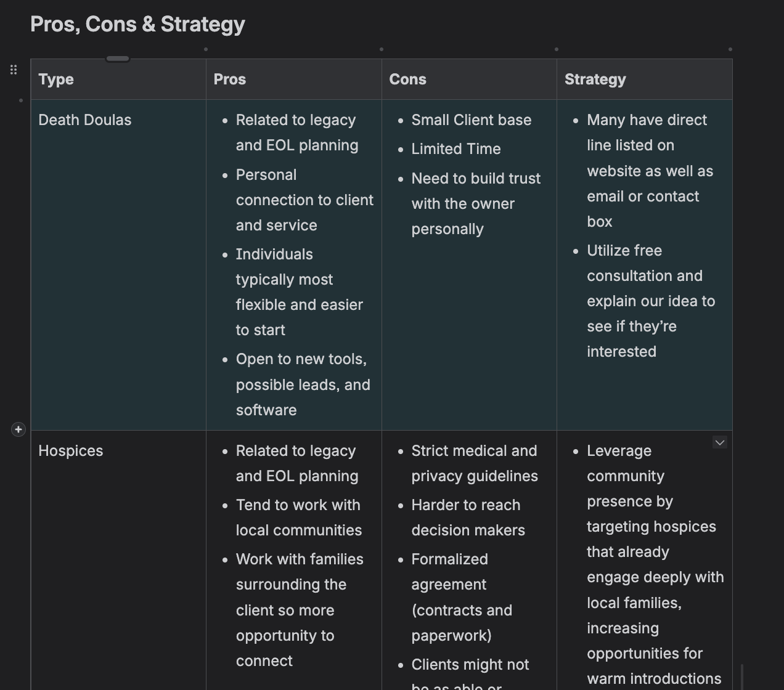
Task: Click the Pros, Cons & Strategy page title
Action: [x=137, y=24]
